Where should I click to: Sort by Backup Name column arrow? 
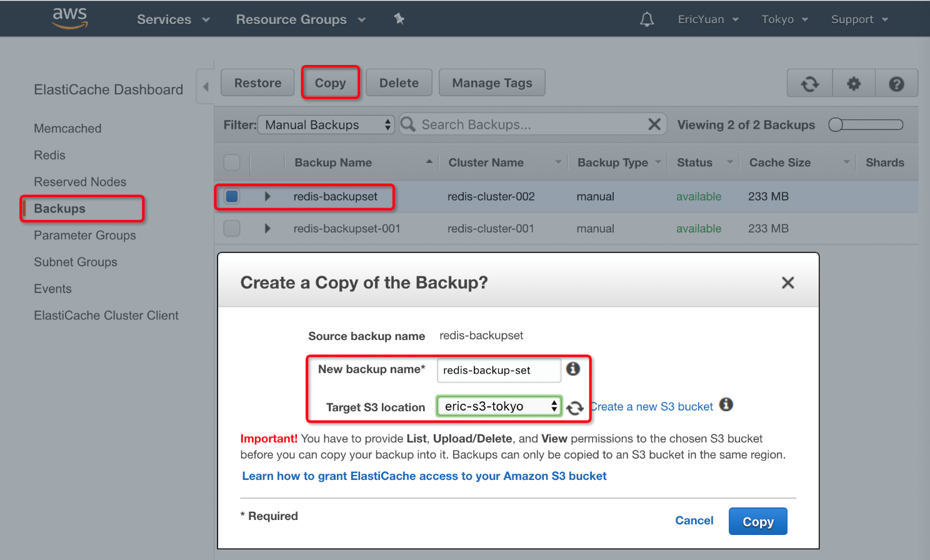(429, 162)
